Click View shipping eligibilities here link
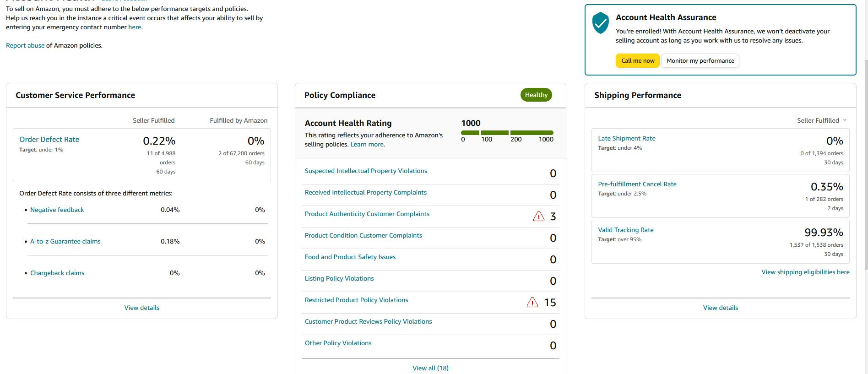The width and height of the screenshot is (868, 374). (x=805, y=272)
